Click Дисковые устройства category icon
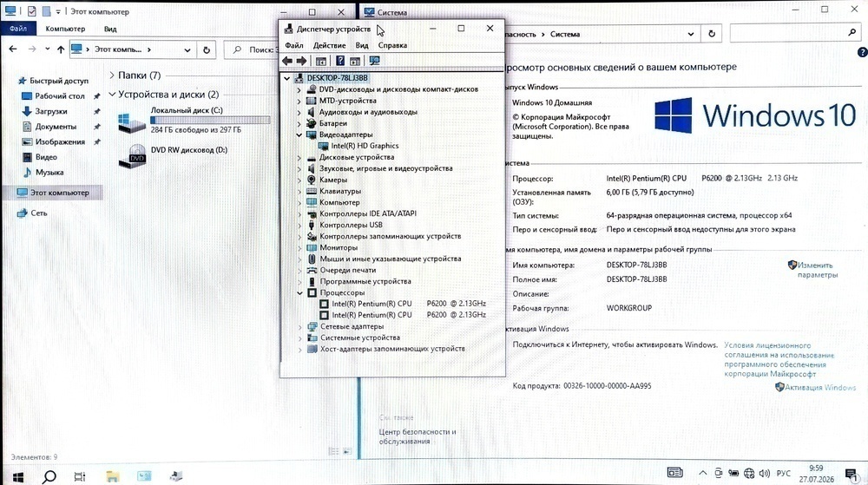This screenshot has height=485, width=868. coord(311,158)
